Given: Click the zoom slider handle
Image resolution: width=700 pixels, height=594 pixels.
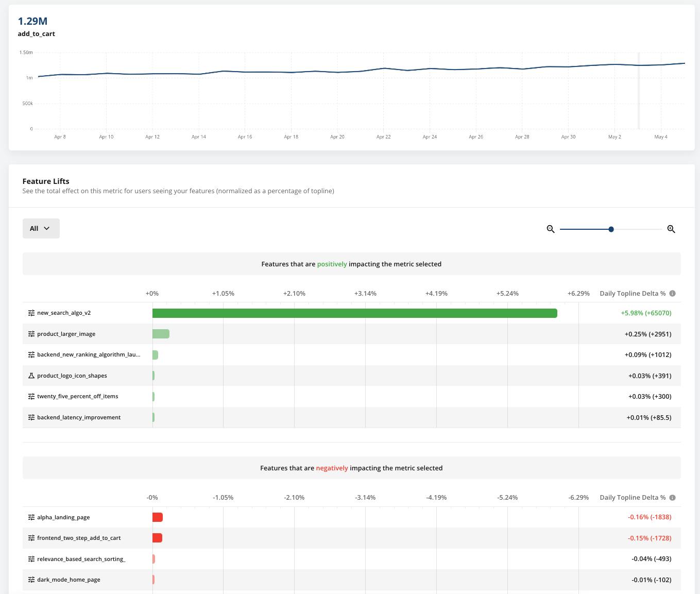Looking at the screenshot, I should 611,229.
